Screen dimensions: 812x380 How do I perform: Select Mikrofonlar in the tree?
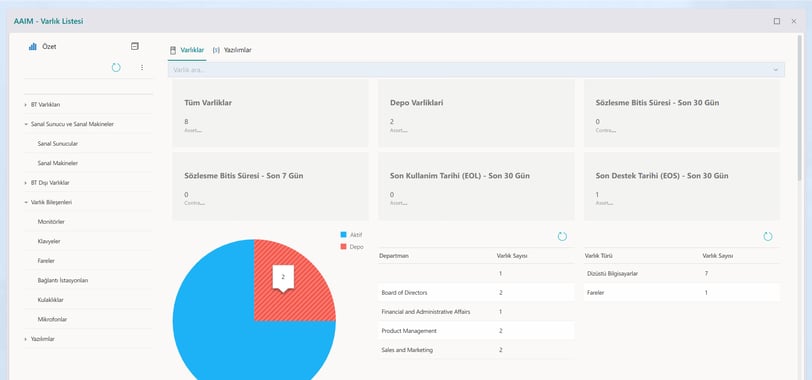coord(52,319)
